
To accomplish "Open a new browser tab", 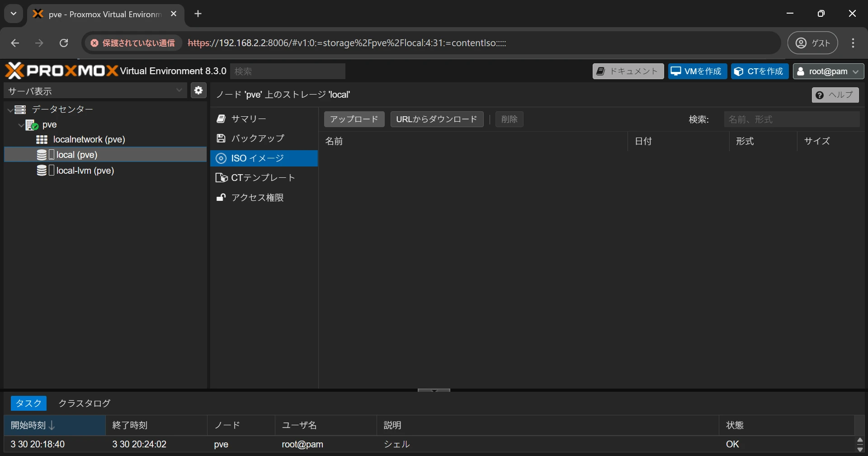I will click(198, 14).
